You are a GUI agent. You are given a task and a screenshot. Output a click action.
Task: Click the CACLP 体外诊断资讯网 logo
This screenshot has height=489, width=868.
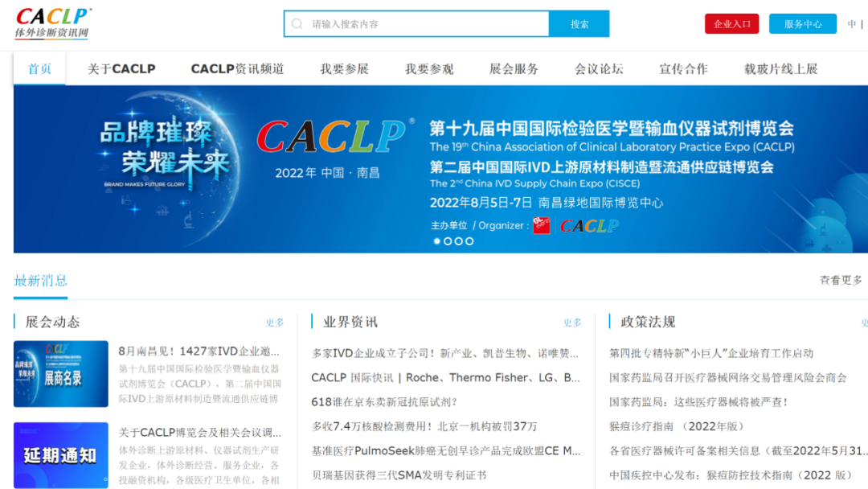point(53,23)
